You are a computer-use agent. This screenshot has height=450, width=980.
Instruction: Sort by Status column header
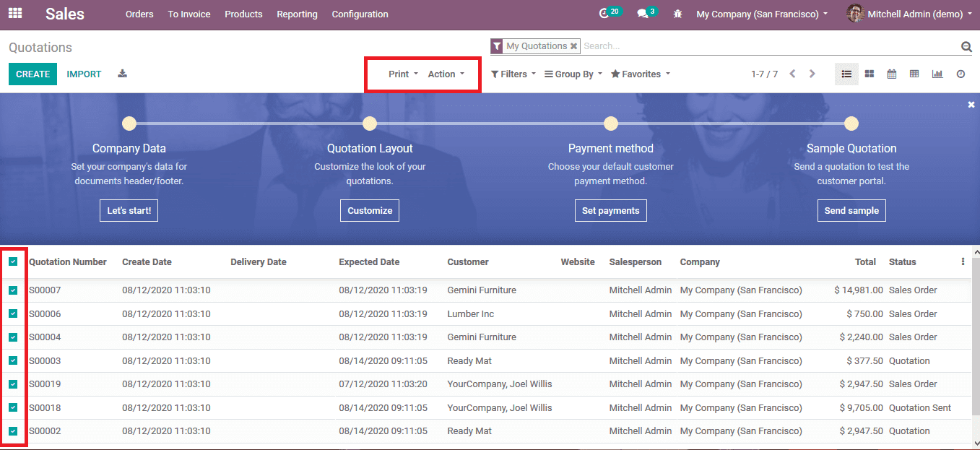coord(903,261)
